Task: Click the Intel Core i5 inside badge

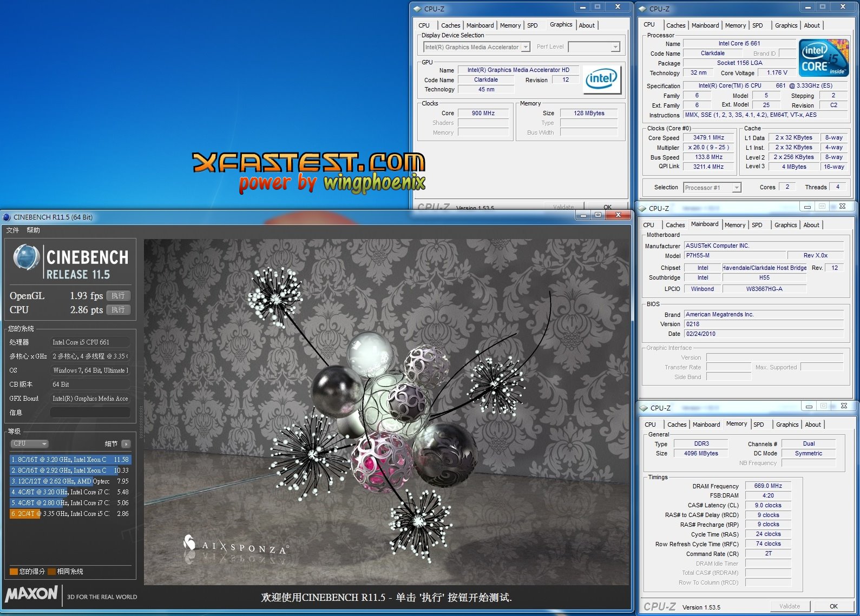Action: [824, 58]
